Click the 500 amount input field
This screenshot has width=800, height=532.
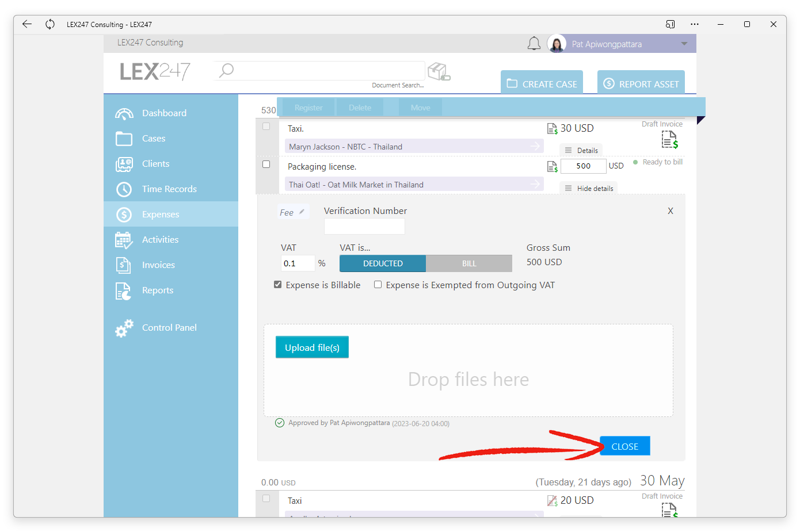click(583, 166)
